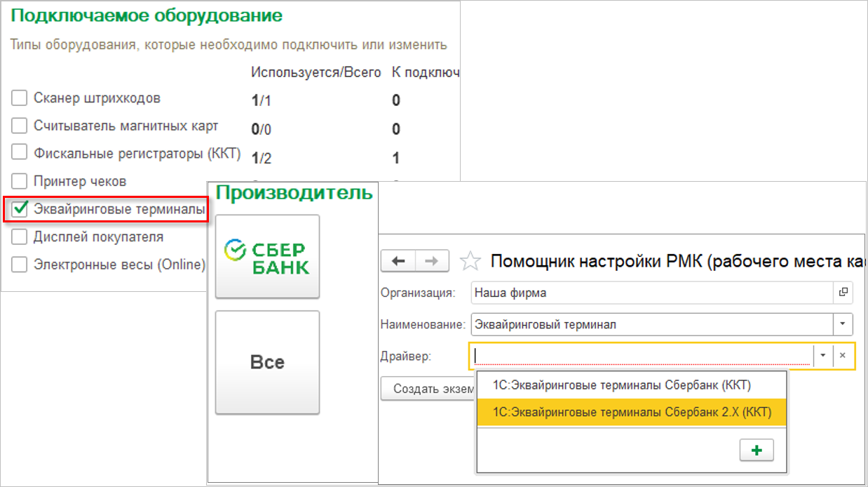This screenshot has width=868, height=487.
Task: Click the 1/2 value for Фискальные регистраторы
Action: pos(262,158)
